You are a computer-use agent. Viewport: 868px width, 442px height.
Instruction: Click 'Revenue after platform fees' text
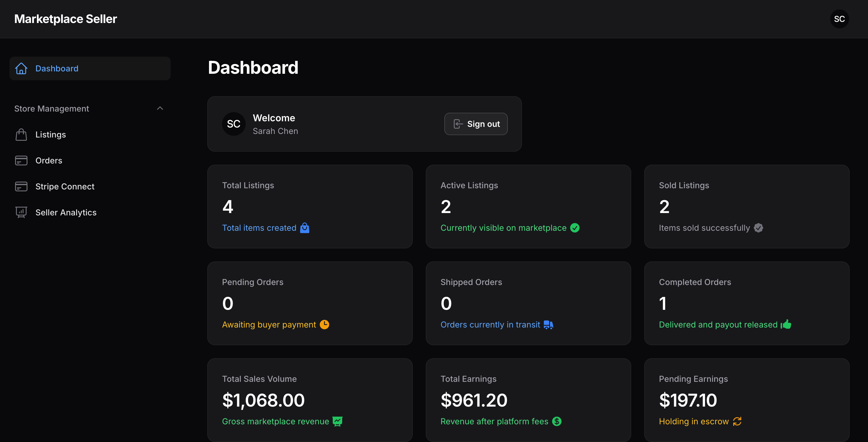pos(494,421)
